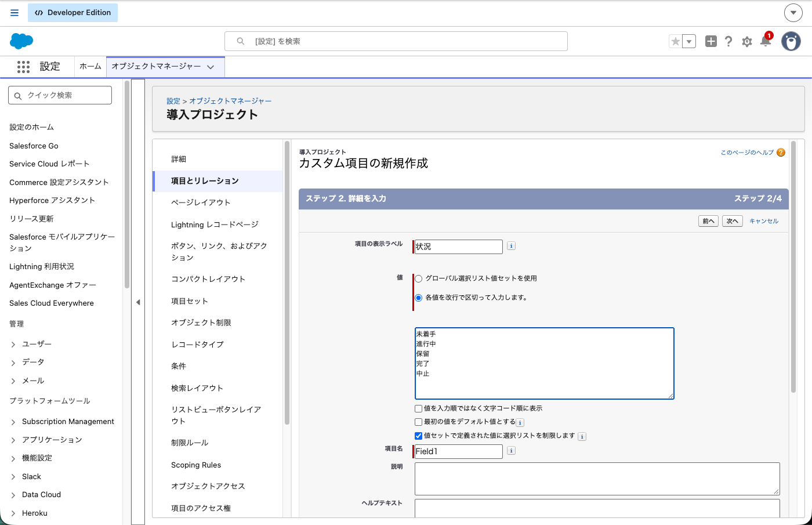The image size is (812, 525).
Task: Expand the ユーザー tree node
Action: [x=13, y=345]
